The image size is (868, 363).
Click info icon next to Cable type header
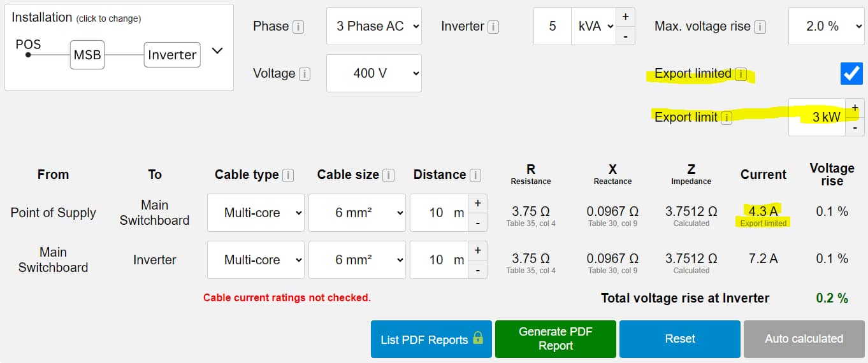(x=287, y=175)
